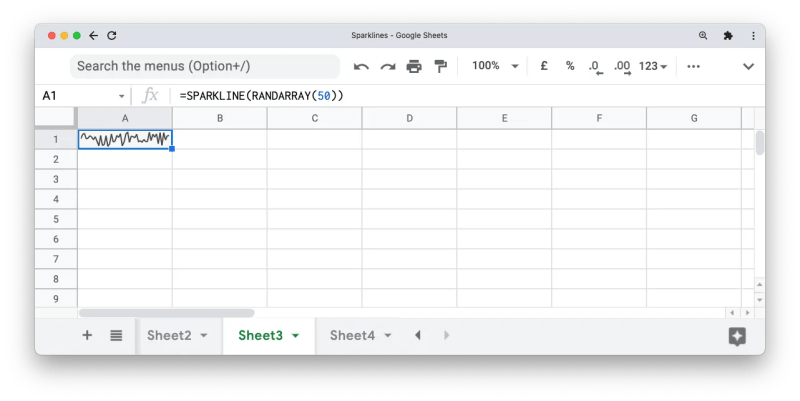Click the horizontal scroll right arrow
800x401 pixels.
pos(747,313)
